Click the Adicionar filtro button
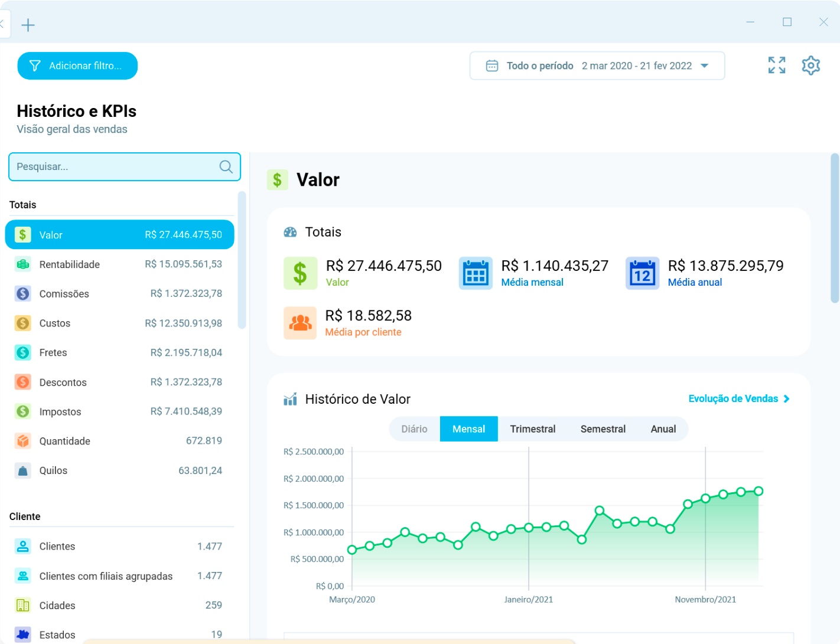This screenshot has width=840, height=644. [77, 66]
